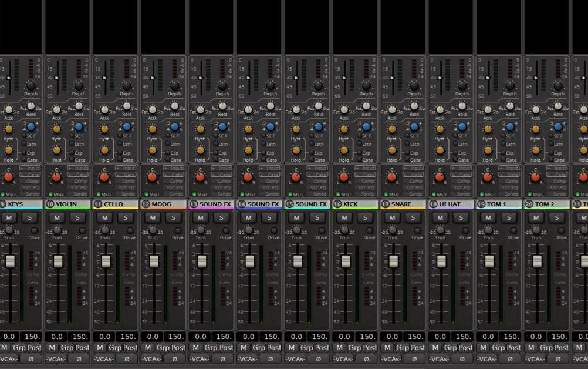The width and height of the screenshot is (588, 369).
Task: Click the Attk knob on HI HAT strip
Action: pos(440,110)
